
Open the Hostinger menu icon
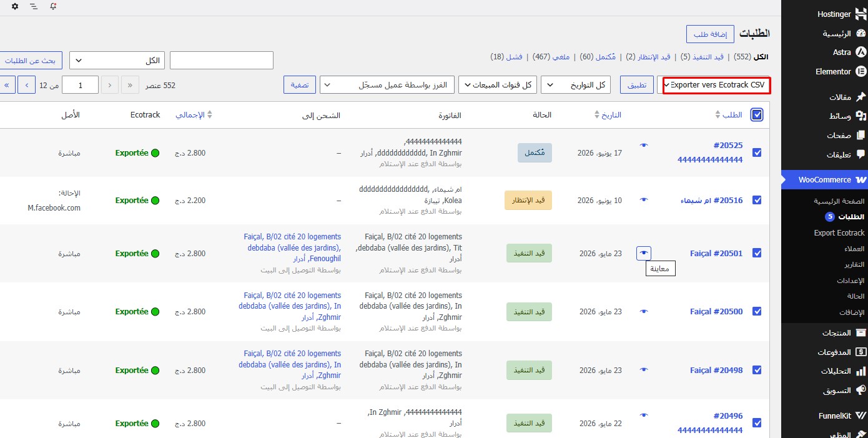click(861, 14)
